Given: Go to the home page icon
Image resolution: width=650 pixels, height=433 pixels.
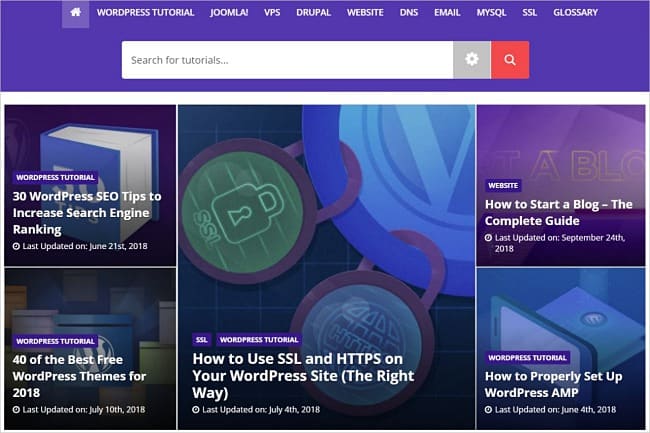Looking at the screenshot, I should (75, 12).
